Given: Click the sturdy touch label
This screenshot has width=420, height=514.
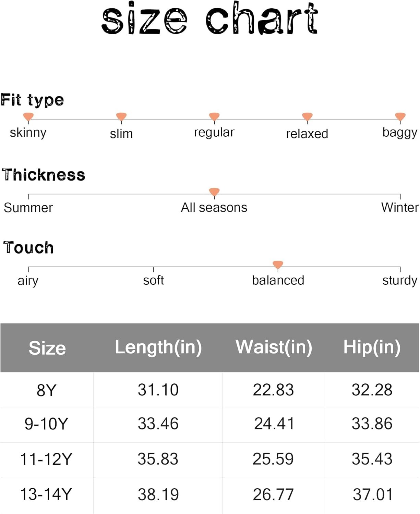Looking at the screenshot, I should point(400,281).
